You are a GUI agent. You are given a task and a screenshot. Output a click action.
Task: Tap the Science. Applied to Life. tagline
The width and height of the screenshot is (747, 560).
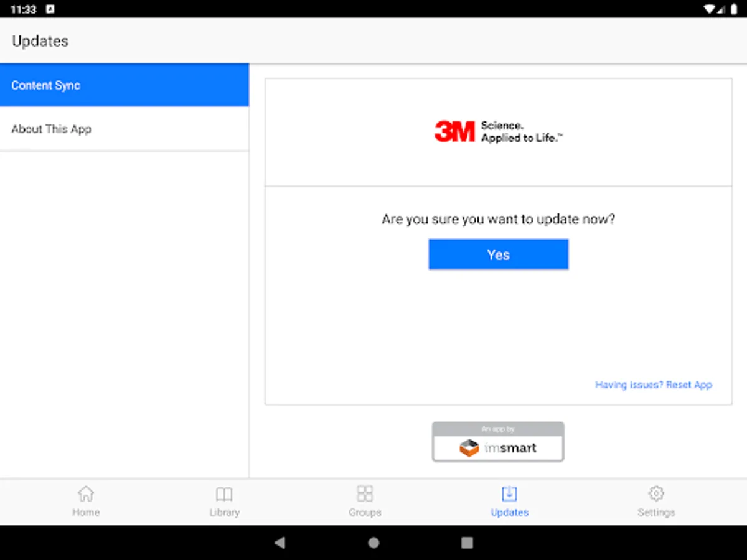click(522, 132)
